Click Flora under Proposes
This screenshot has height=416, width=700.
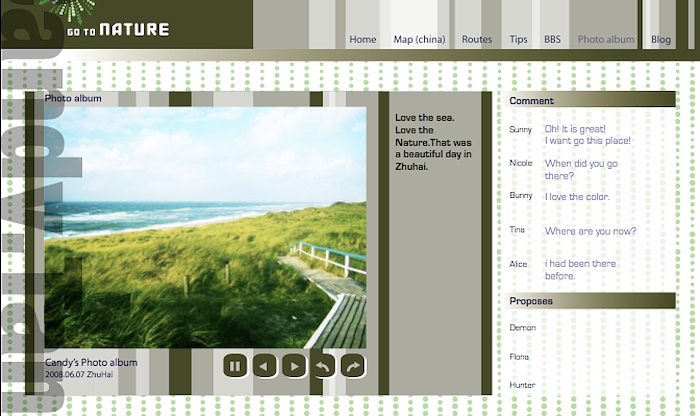coord(519,357)
